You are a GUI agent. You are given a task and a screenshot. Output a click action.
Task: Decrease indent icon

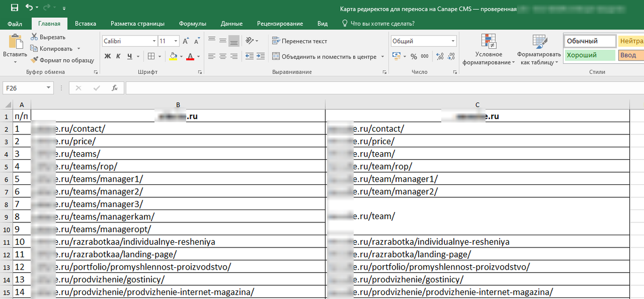pyautogui.click(x=250, y=56)
